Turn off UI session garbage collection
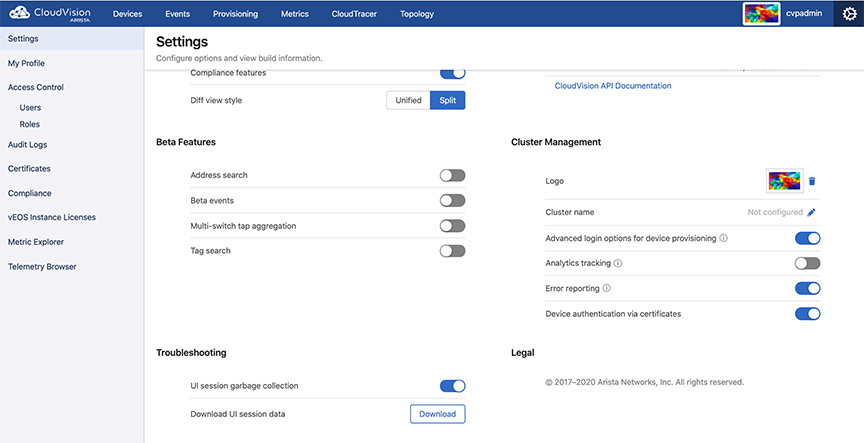 point(452,386)
